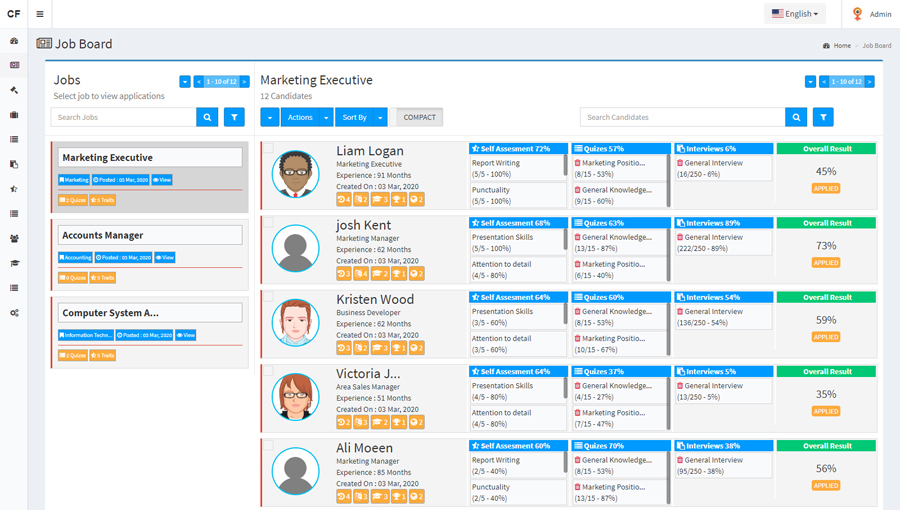The image size is (900, 510).
Task: Click the candidate search magnifier button
Action: click(x=796, y=117)
